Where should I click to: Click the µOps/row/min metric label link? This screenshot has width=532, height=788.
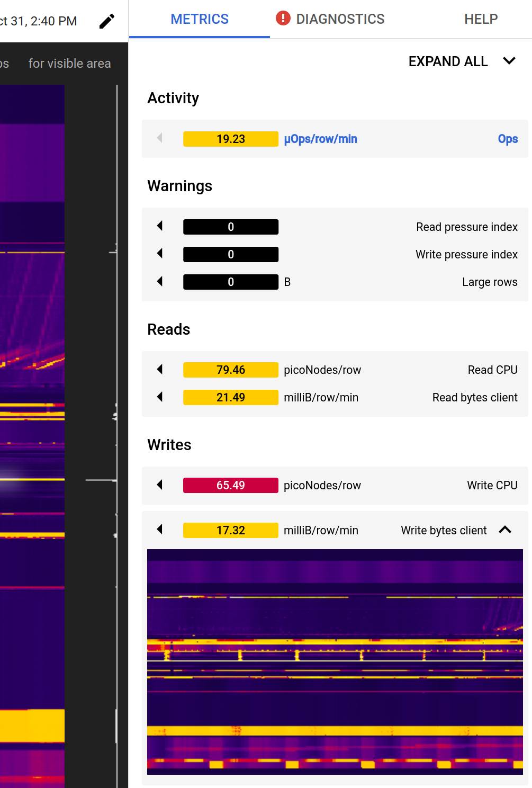pyautogui.click(x=320, y=138)
